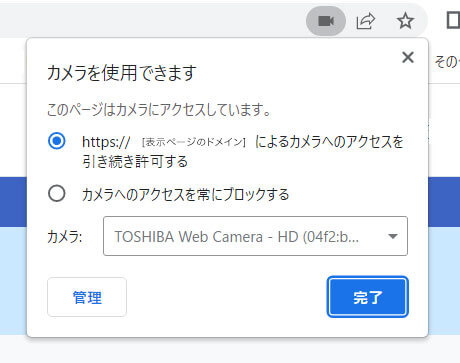Select radio to keep allowing camera access
This screenshot has height=363, width=460.
coord(57,141)
